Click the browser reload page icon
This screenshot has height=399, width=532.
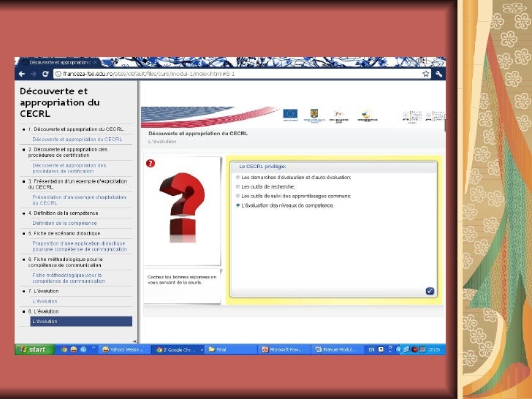45,74
